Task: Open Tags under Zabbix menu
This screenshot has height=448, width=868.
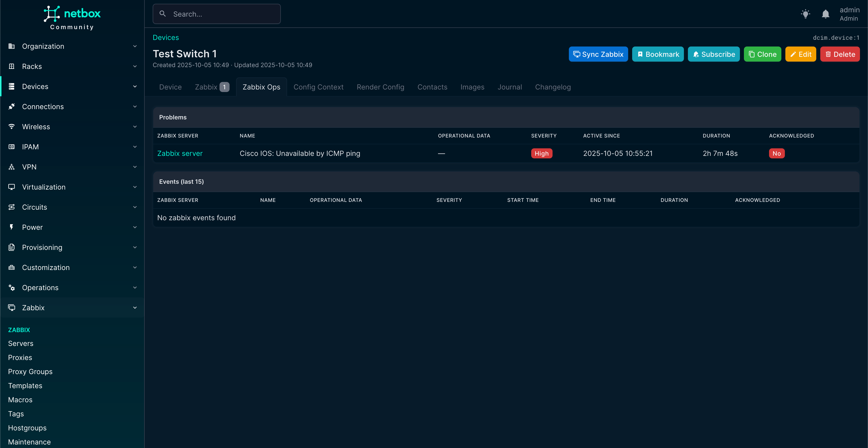Action: coord(16,414)
